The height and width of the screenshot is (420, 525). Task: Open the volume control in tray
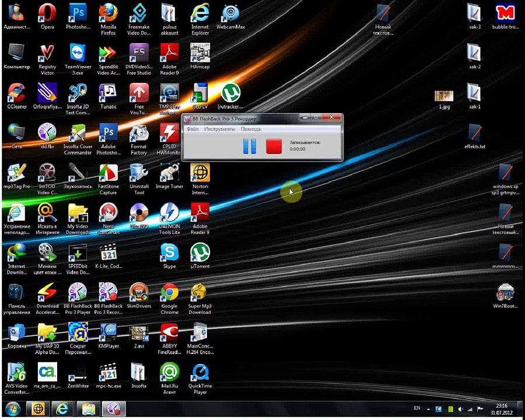click(x=460, y=409)
